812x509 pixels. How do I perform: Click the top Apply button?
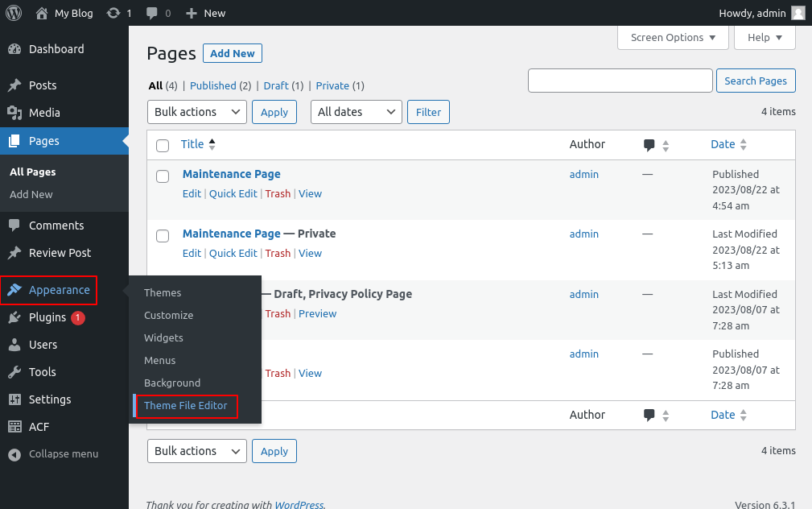pyautogui.click(x=274, y=112)
